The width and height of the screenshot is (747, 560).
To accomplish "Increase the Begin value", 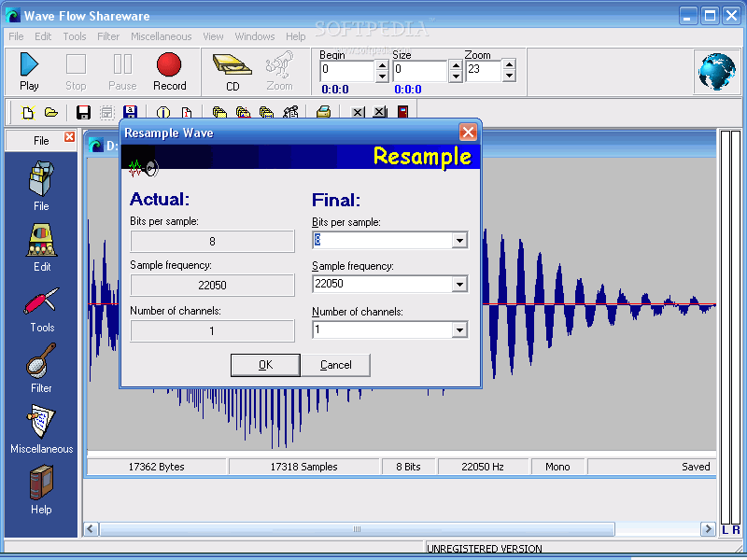I will click(382, 65).
